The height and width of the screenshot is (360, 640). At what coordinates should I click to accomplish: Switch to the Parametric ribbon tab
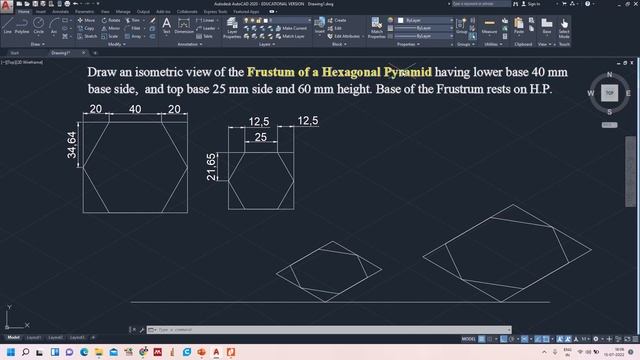[x=84, y=12]
